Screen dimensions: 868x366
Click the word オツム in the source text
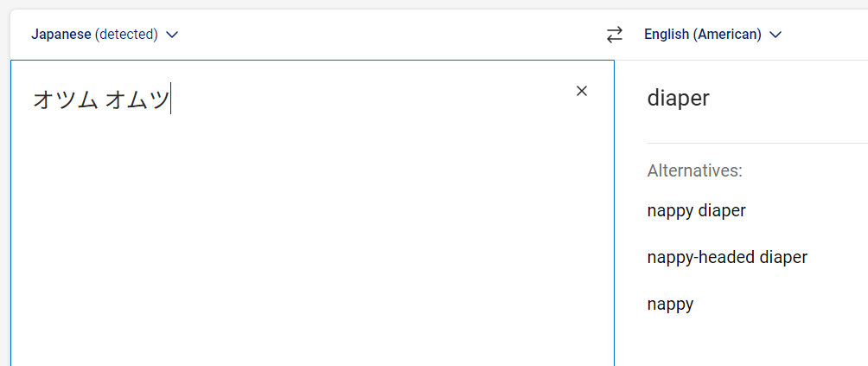[x=65, y=100]
